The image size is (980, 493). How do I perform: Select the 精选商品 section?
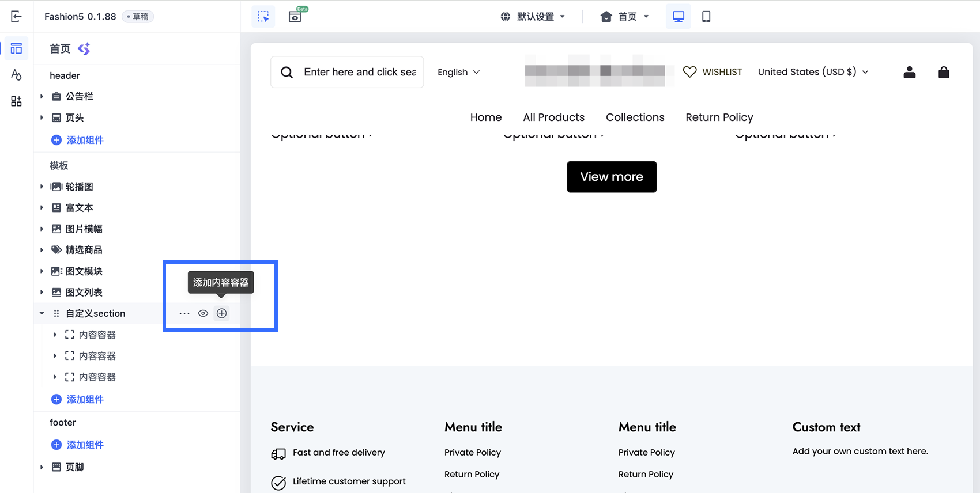(84, 250)
